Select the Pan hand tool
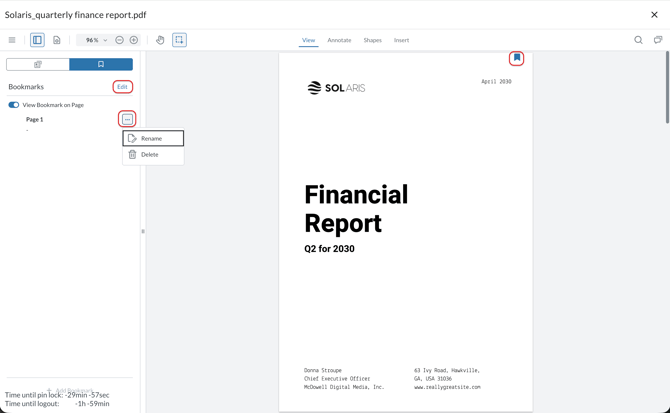The height and width of the screenshot is (413, 670). tap(160, 40)
